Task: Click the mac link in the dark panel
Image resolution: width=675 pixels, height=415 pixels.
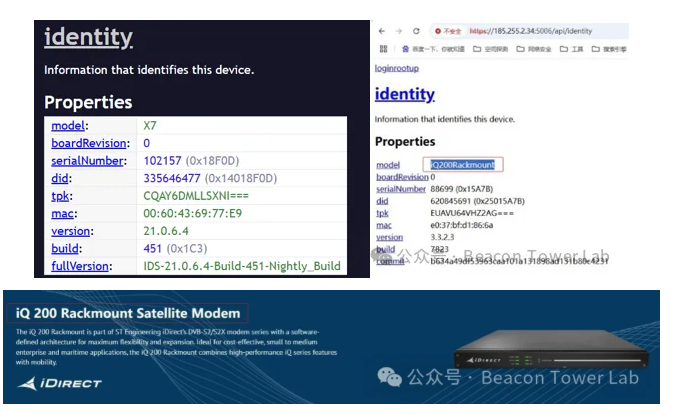Action: coord(62,214)
